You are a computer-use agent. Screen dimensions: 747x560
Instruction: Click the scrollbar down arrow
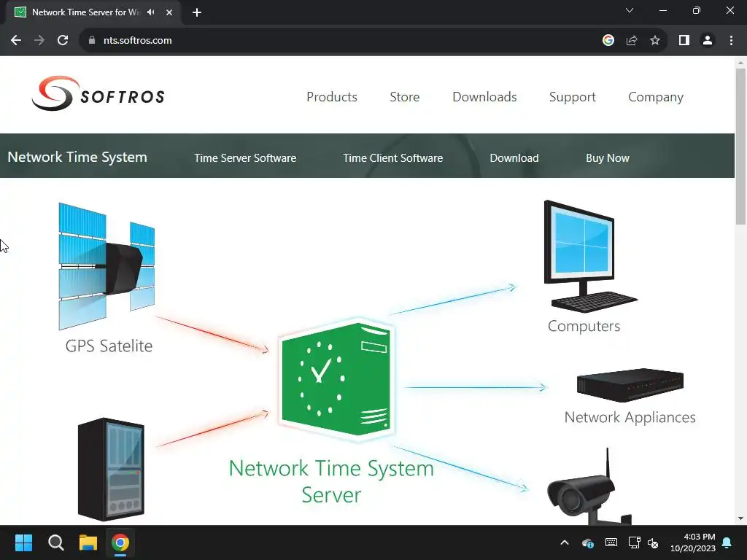coord(740,518)
